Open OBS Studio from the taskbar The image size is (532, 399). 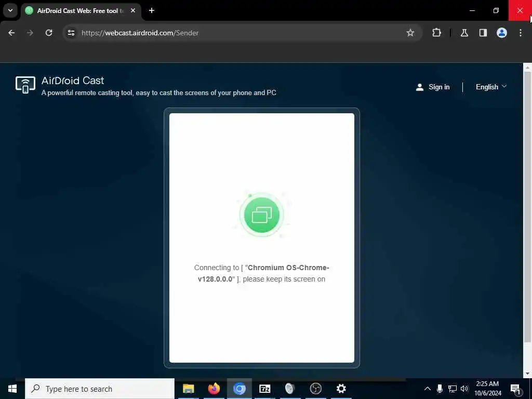[315, 389]
